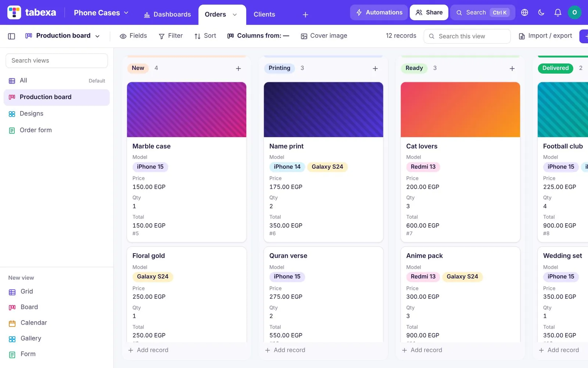The width and height of the screenshot is (588, 368).
Task: Switch to dark mode moon icon
Action: (541, 13)
